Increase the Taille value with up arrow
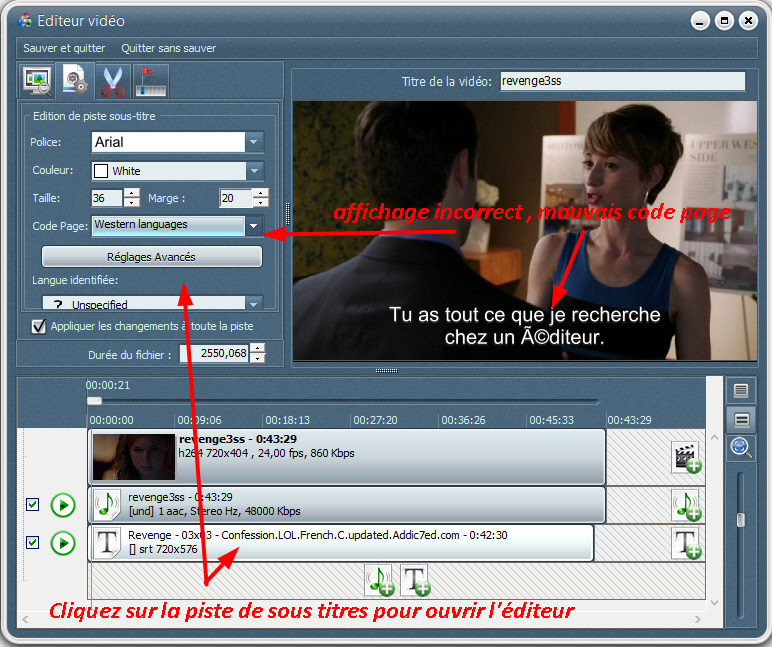 (132, 193)
